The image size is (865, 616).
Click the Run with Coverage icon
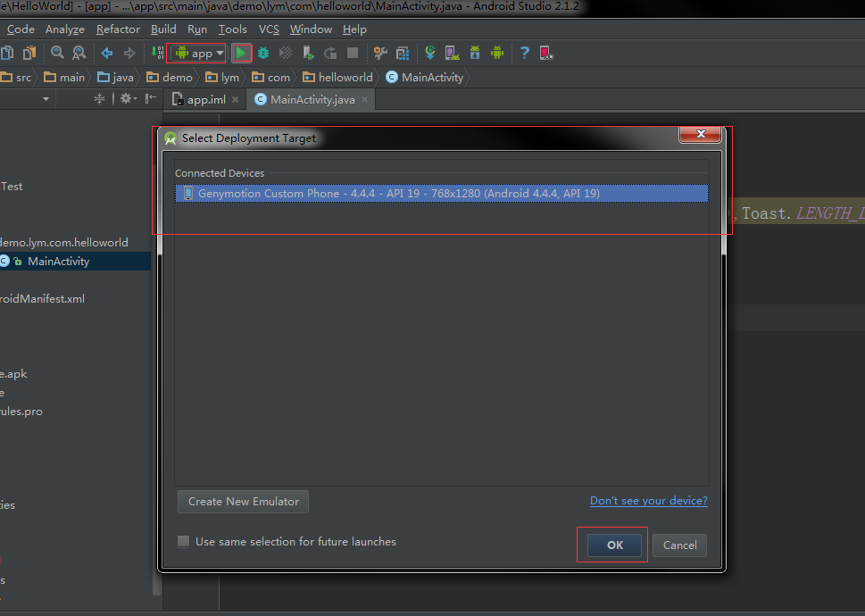point(285,53)
